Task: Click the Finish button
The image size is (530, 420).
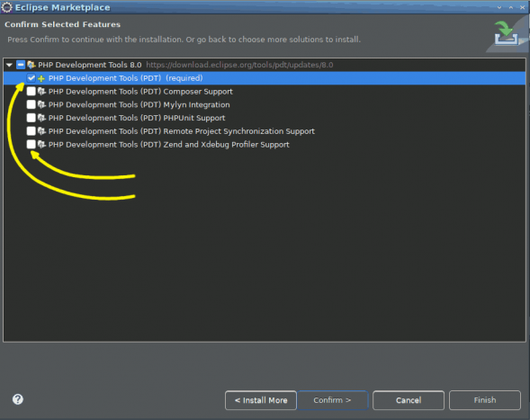Action: point(485,400)
